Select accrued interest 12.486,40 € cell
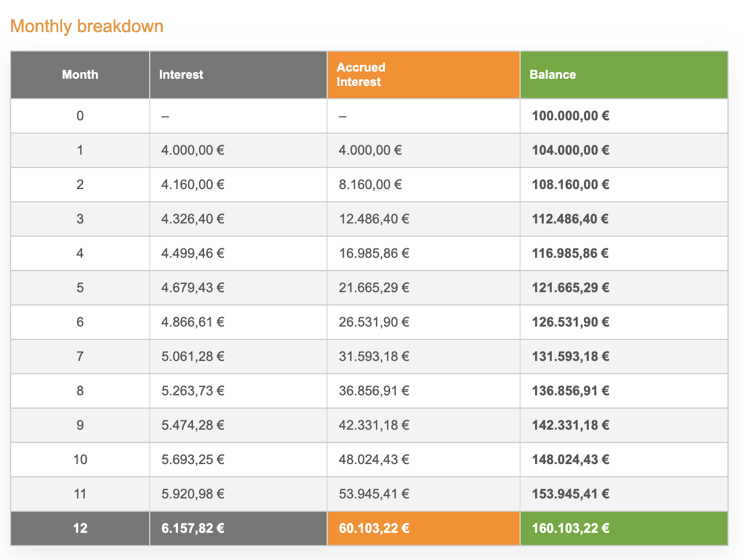This screenshot has width=743, height=560. 374,219
